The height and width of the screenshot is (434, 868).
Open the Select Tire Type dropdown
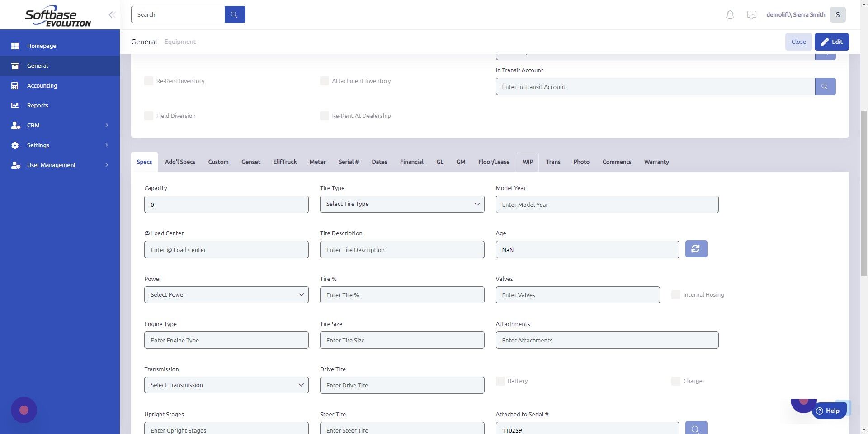pos(402,204)
